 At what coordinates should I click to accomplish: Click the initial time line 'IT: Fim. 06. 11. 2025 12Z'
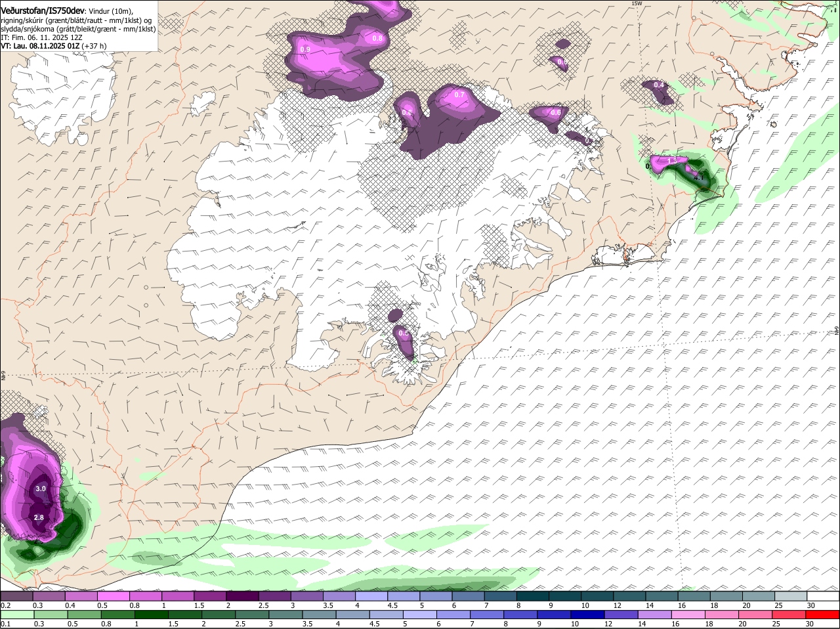[x=41, y=37]
